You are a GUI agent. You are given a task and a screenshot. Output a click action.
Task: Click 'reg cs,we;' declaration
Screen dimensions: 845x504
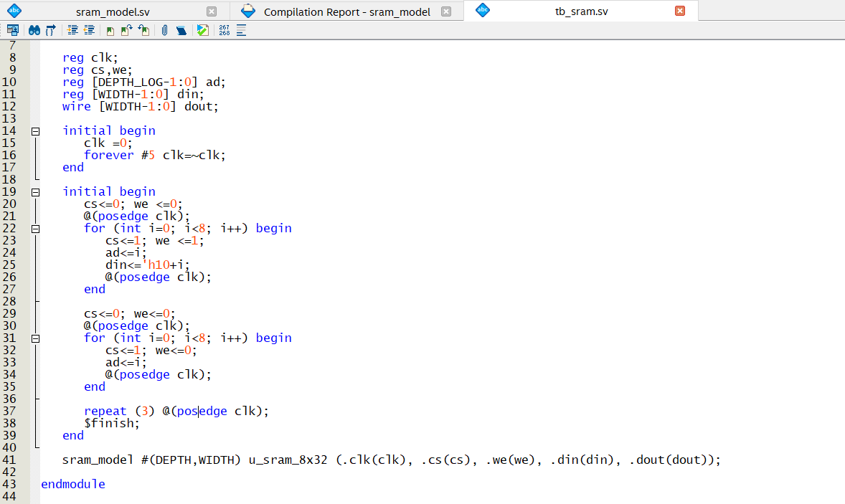click(x=97, y=70)
